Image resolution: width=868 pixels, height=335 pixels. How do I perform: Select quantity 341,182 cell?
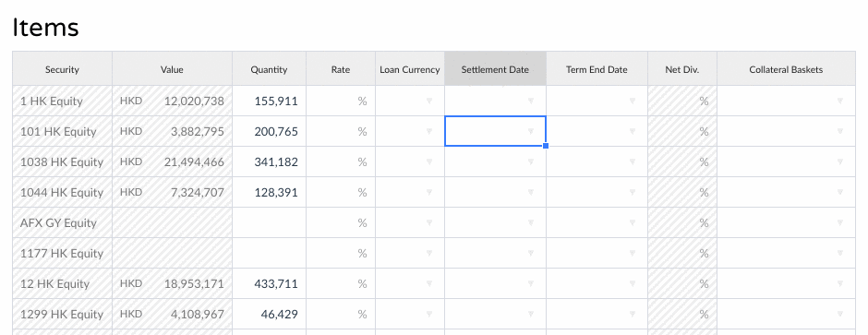[x=269, y=162]
